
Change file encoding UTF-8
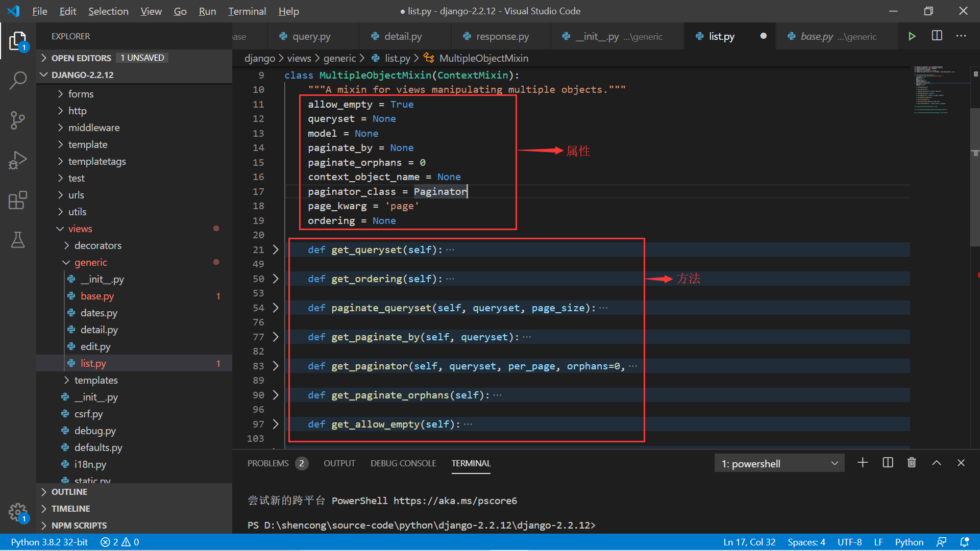(x=849, y=542)
